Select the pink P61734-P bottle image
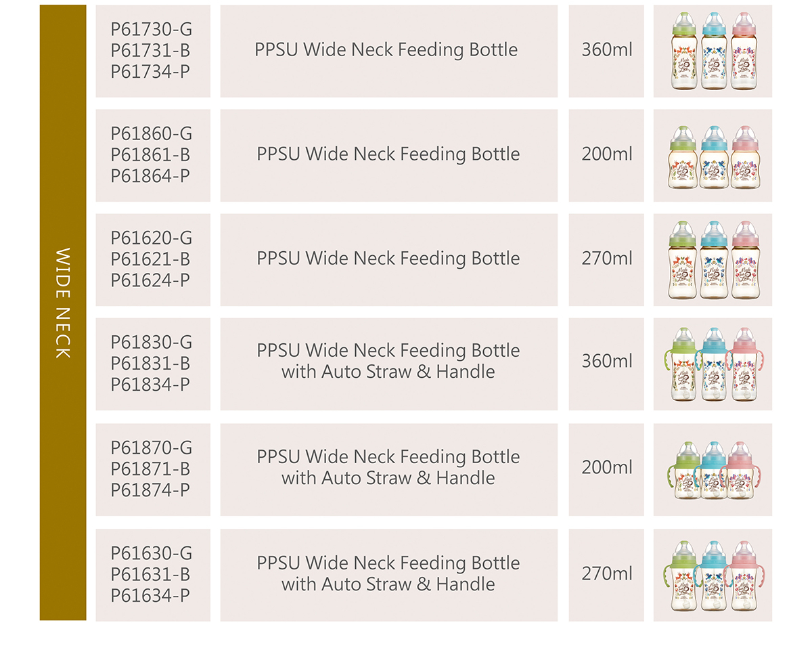The width and height of the screenshot is (812, 671). pos(743,51)
